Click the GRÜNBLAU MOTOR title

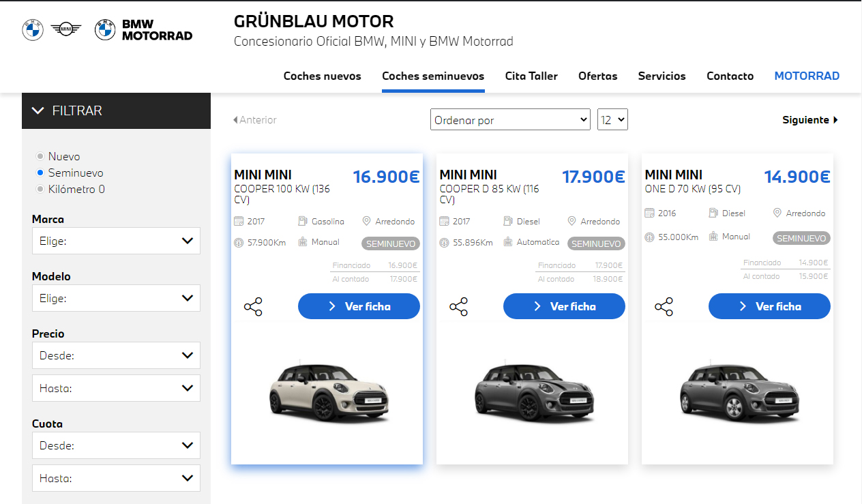pos(314,21)
